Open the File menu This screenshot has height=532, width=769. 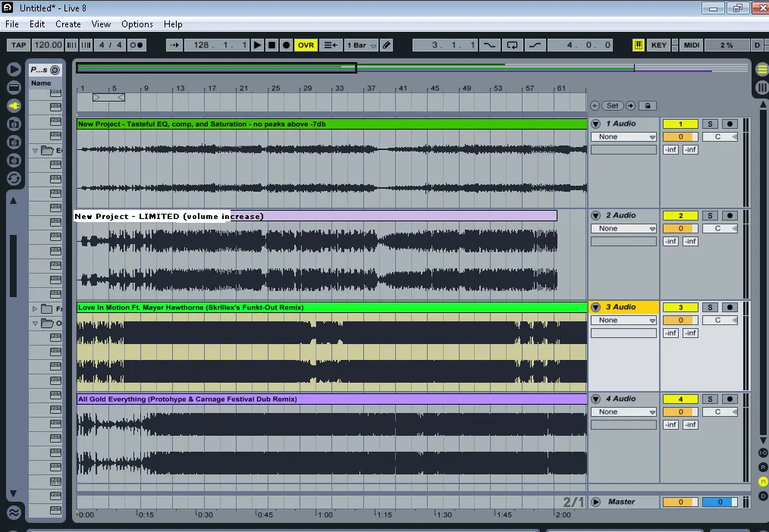point(12,24)
